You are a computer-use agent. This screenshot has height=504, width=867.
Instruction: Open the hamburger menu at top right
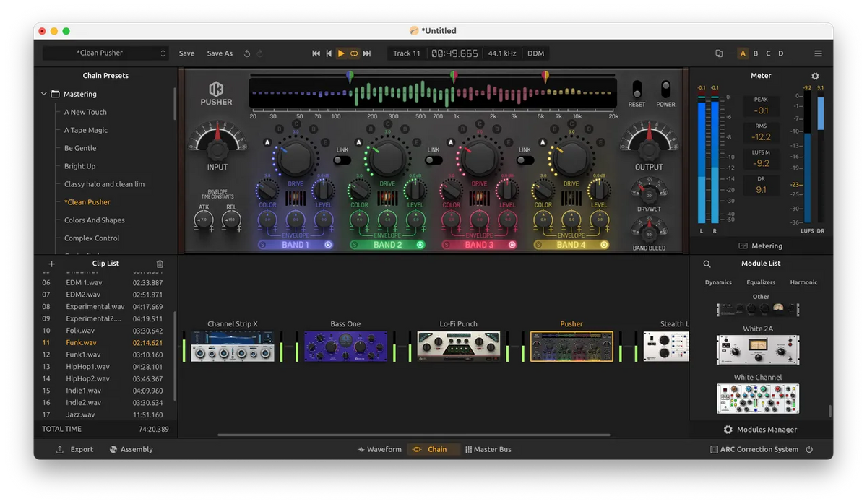click(x=818, y=53)
